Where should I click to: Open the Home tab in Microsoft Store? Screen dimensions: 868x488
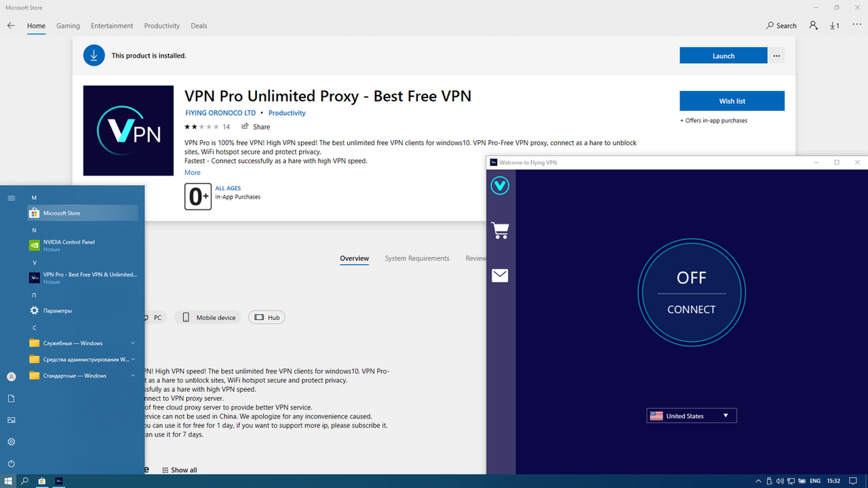pyautogui.click(x=36, y=26)
